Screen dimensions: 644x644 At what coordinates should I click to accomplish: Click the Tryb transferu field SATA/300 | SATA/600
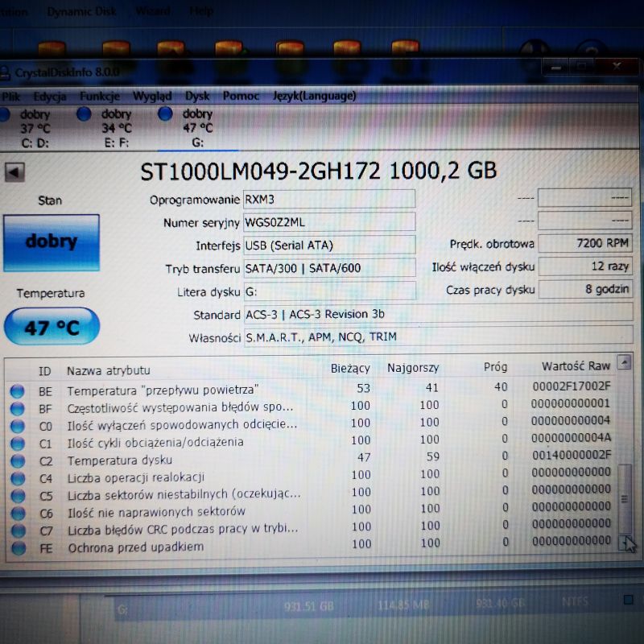pyautogui.click(x=329, y=268)
